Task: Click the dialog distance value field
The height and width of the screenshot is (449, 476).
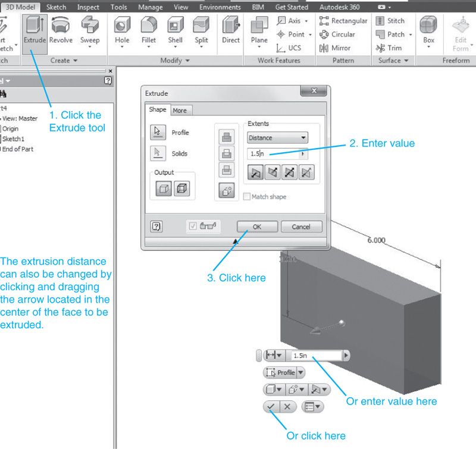Action: click(x=274, y=154)
